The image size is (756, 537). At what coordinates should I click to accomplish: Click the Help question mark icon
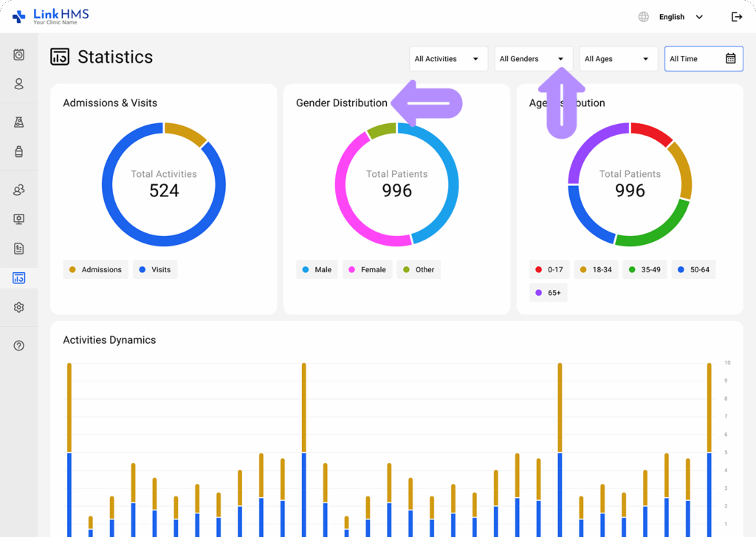point(18,344)
